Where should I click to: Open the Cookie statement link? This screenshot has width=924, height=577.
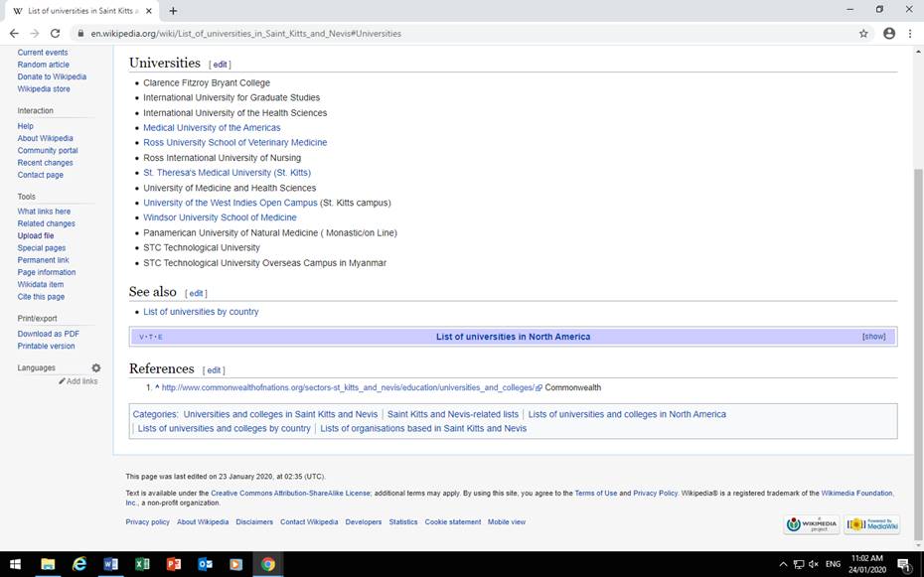(453, 522)
